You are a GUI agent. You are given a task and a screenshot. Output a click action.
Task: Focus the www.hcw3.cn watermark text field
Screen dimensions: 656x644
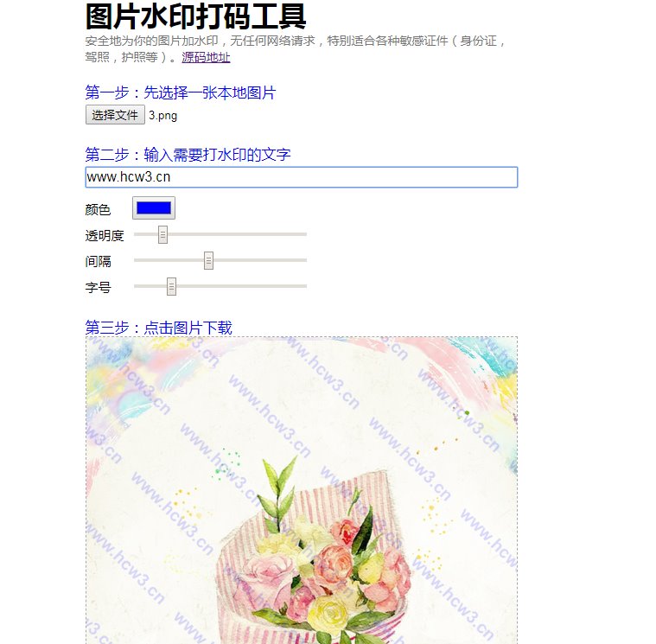pyautogui.click(x=302, y=177)
